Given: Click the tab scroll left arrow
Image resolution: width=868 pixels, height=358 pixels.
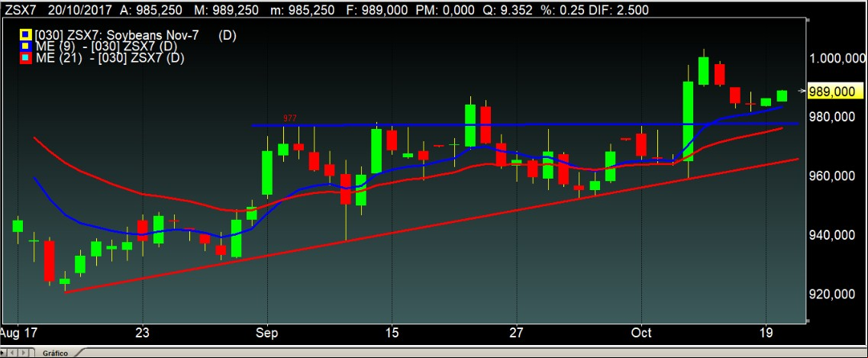Looking at the screenshot, I should coord(11,353).
